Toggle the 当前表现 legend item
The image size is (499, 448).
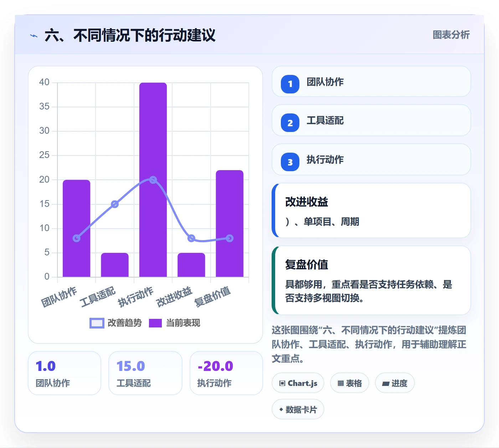click(174, 323)
